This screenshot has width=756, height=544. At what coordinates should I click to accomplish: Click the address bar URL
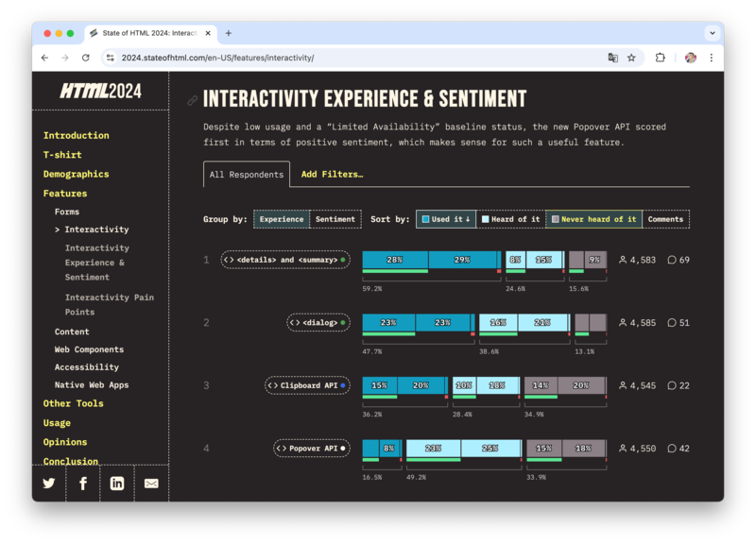point(217,58)
